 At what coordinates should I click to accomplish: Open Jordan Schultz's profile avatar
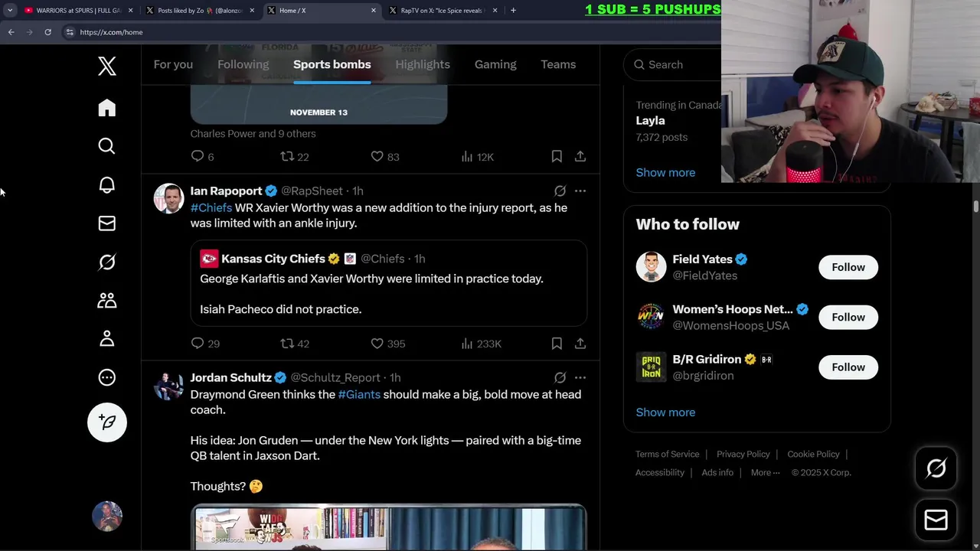168,385
